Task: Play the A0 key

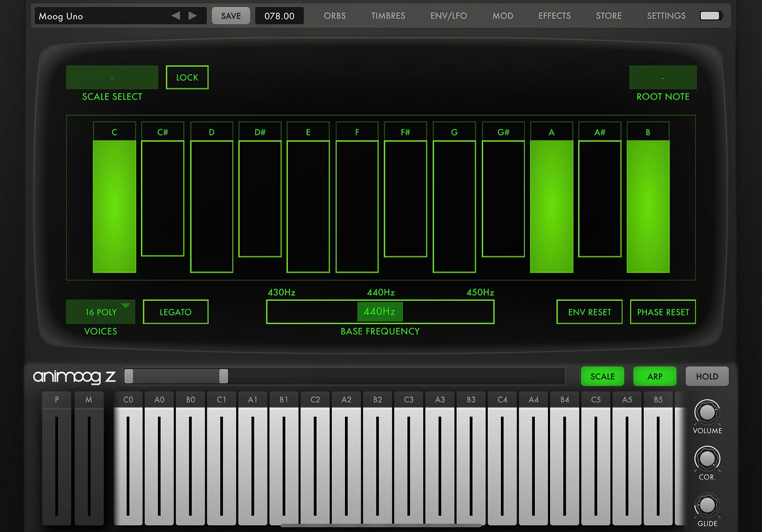Action: (x=160, y=466)
